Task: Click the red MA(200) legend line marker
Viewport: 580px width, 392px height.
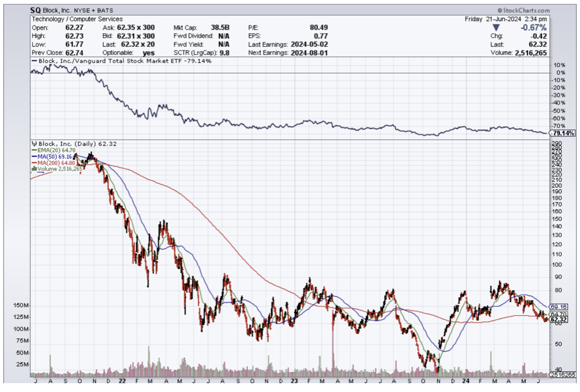Action: coord(33,163)
